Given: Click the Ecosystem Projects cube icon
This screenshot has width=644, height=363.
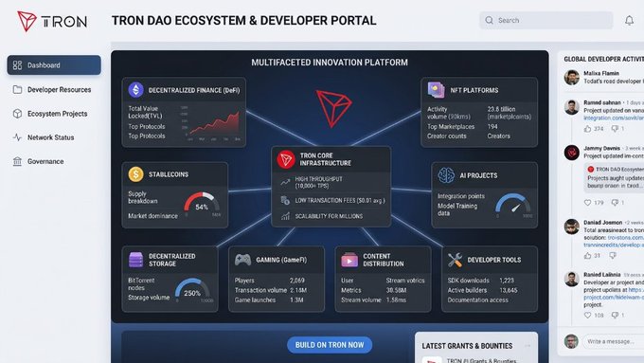Looking at the screenshot, I should pyautogui.click(x=17, y=114).
